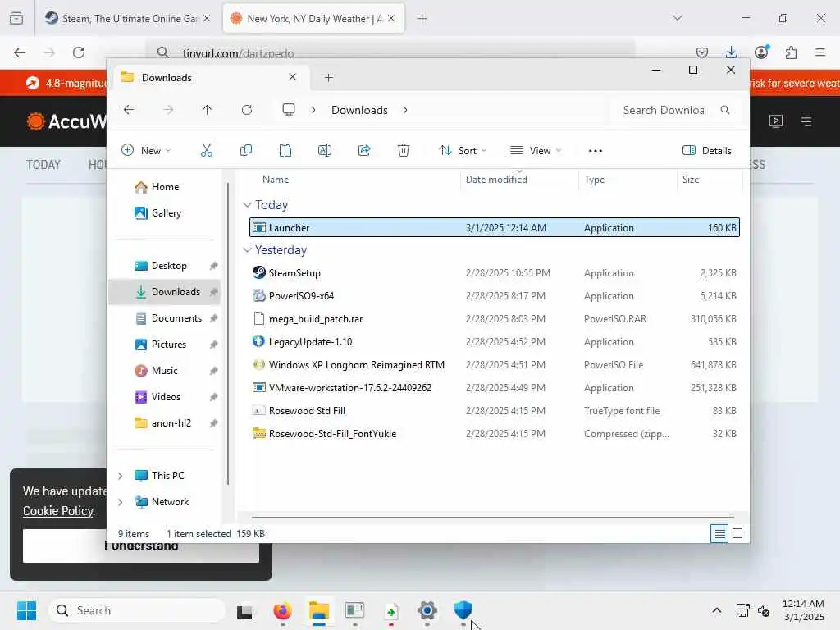Collapse the Yesterday group
Viewport: 840px width, 630px height.
pyautogui.click(x=247, y=249)
